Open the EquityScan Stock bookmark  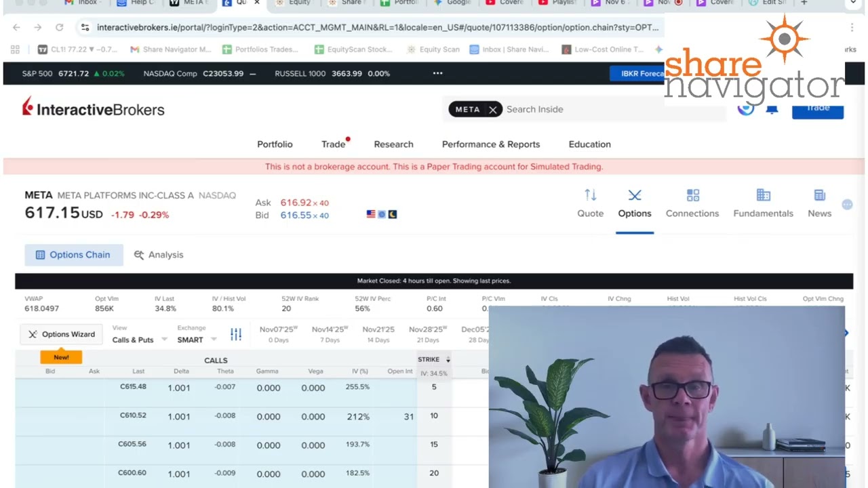point(353,49)
